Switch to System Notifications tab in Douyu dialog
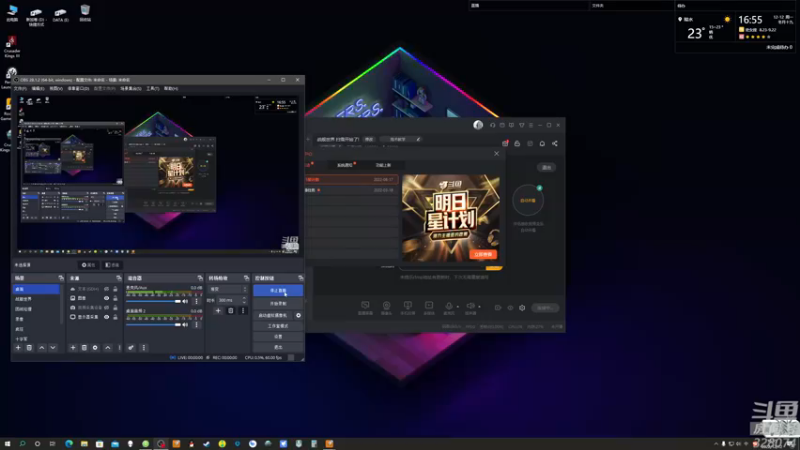This screenshot has width=800, height=450. coord(345,165)
